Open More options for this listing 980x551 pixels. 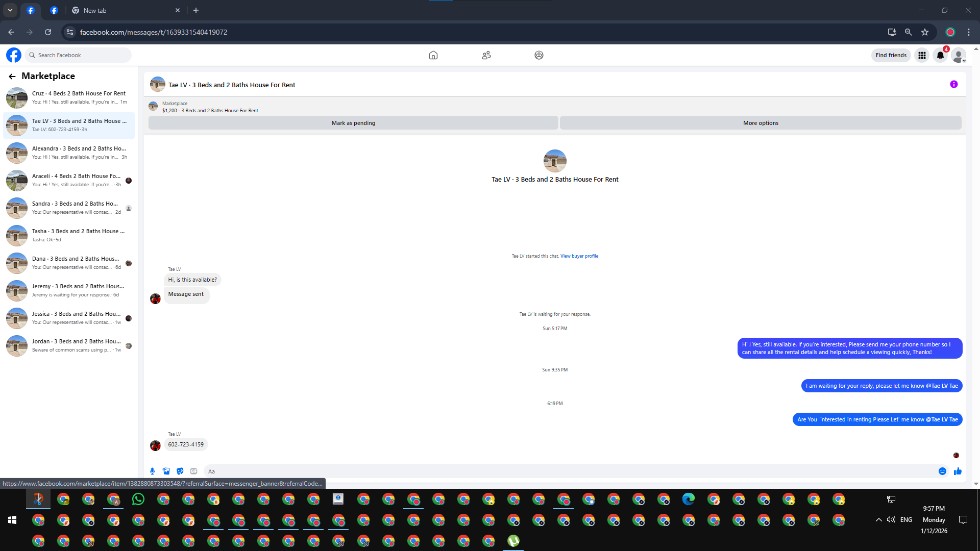tap(760, 123)
